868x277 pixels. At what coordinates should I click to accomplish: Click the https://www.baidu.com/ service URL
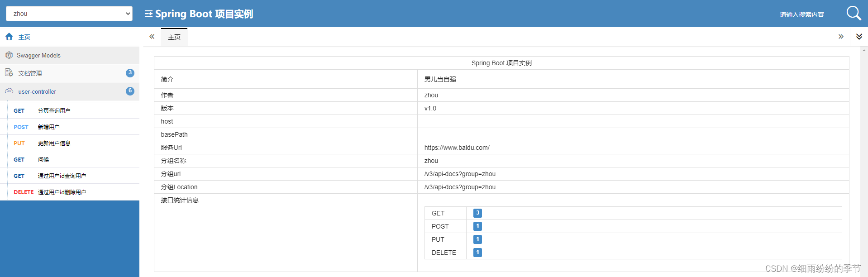(x=457, y=148)
